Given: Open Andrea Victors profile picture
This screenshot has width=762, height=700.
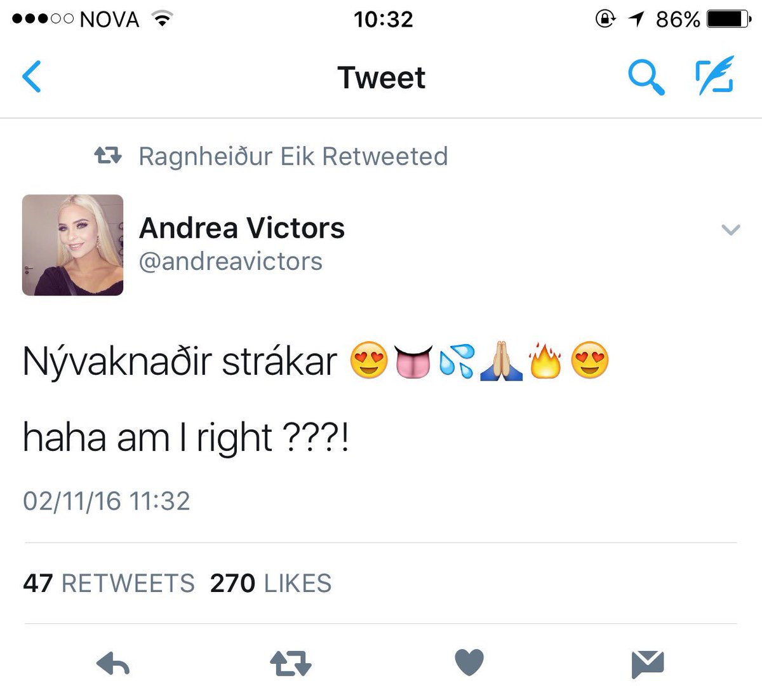Looking at the screenshot, I should click(72, 245).
